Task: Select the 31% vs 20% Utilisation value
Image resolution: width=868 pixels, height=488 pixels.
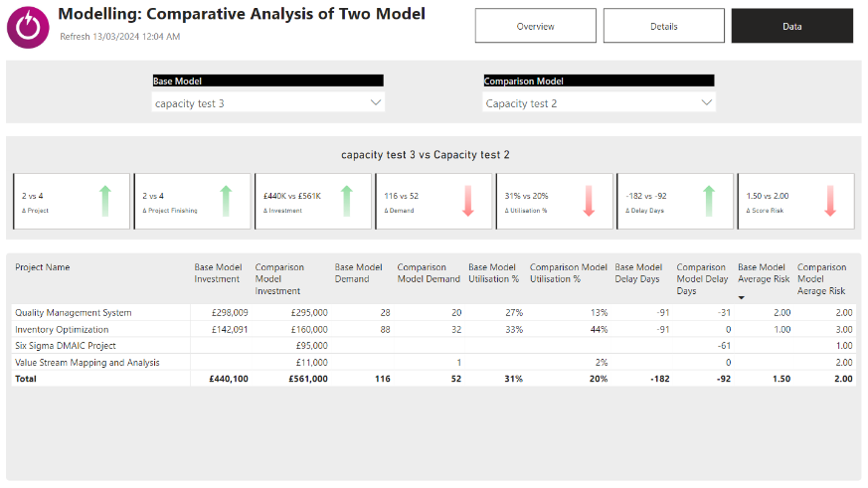Action: (x=526, y=196)
